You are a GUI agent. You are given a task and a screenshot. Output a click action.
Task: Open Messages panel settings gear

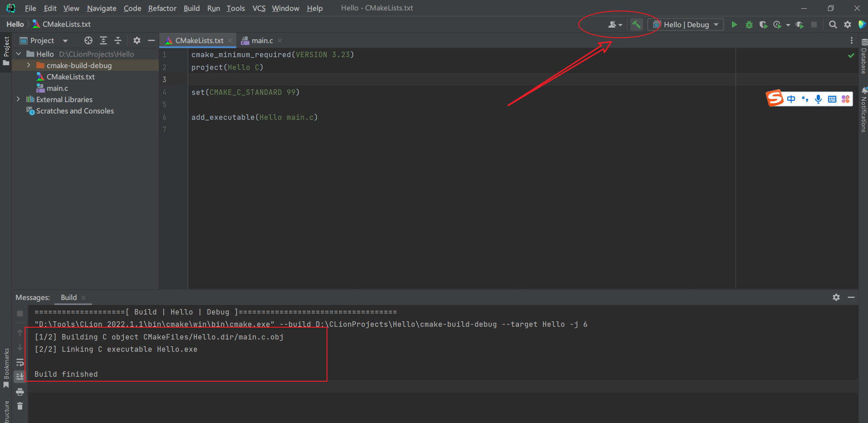click(x=836, y=297)
